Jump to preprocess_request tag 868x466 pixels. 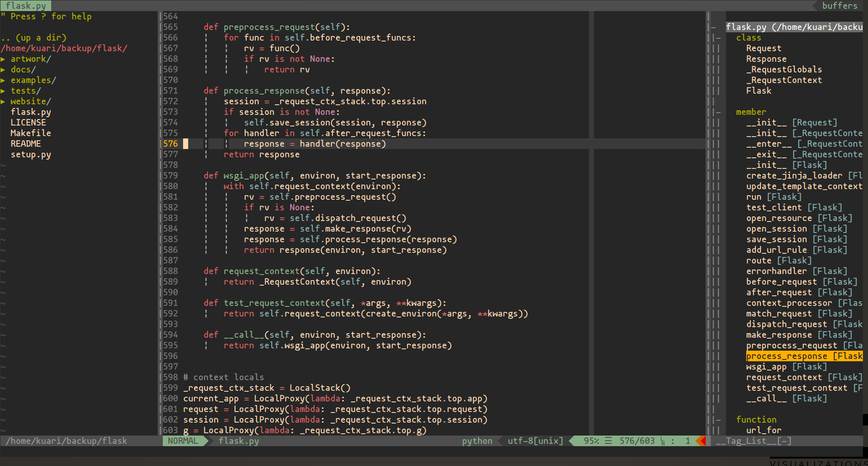pos(804,346)
